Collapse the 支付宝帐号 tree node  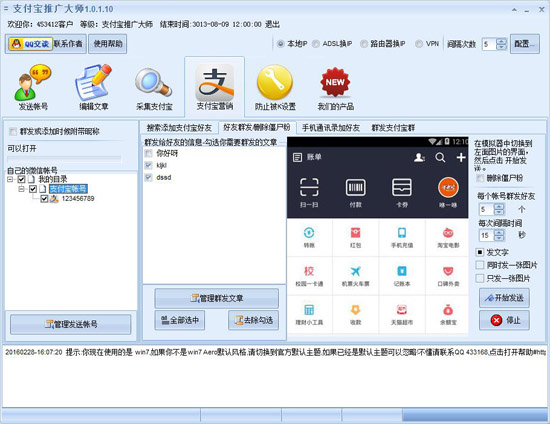click(x=21, y=189)
